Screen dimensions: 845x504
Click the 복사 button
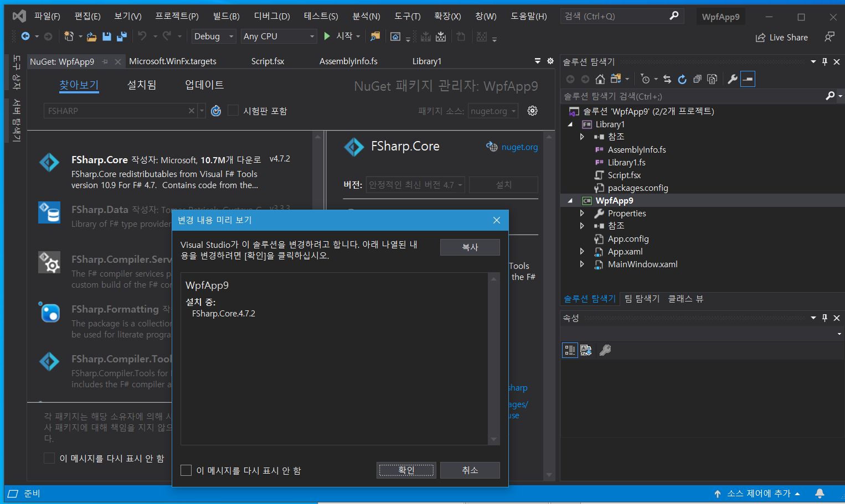coord(470,247)
